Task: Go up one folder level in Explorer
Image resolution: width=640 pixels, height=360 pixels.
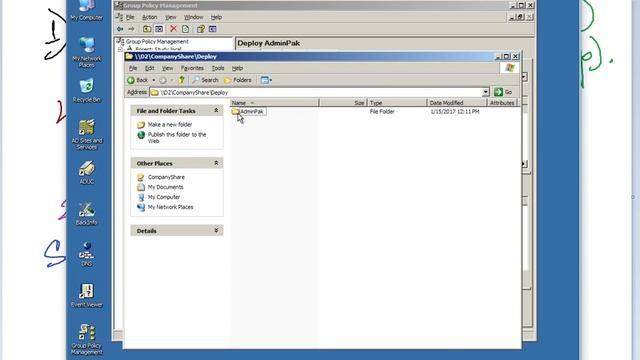Action: (182, 80)
